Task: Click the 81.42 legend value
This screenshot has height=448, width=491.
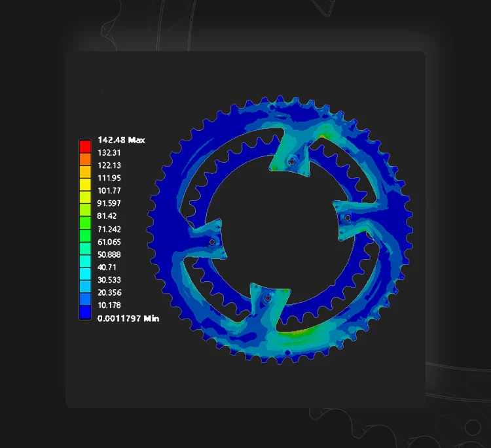Action: point(107,216)
